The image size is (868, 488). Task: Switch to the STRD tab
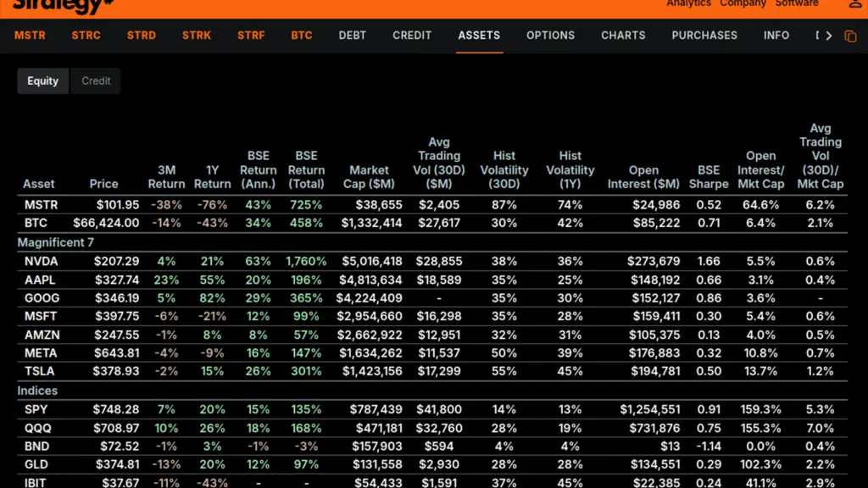pos(142,36)
